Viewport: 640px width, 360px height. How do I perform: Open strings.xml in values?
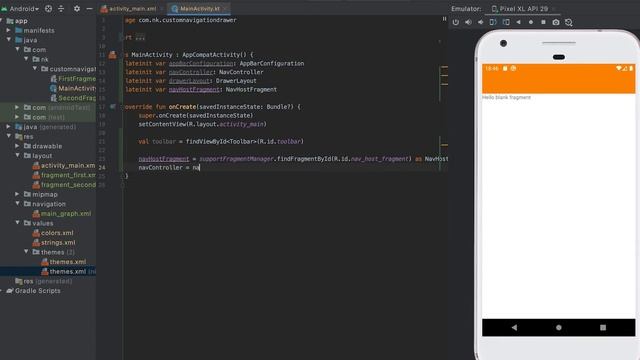coord(54,242)
